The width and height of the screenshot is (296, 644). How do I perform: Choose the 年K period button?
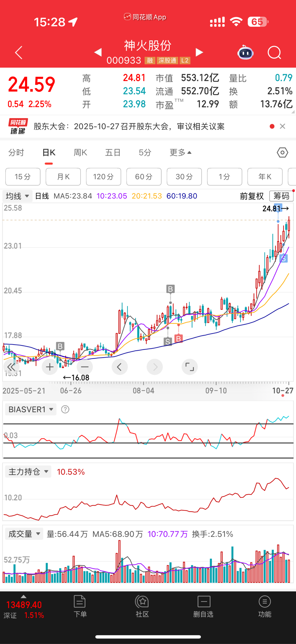click(265, 177)
